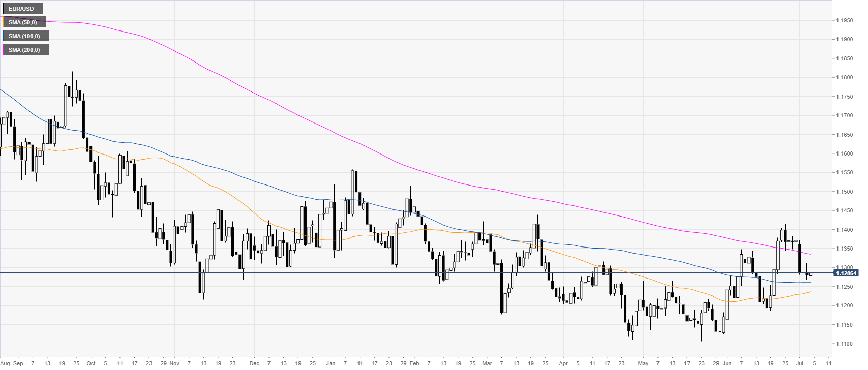Viewport: 868px width, 370px height.
Task: Click the Oct date axis label
Action: coord(91,363)
